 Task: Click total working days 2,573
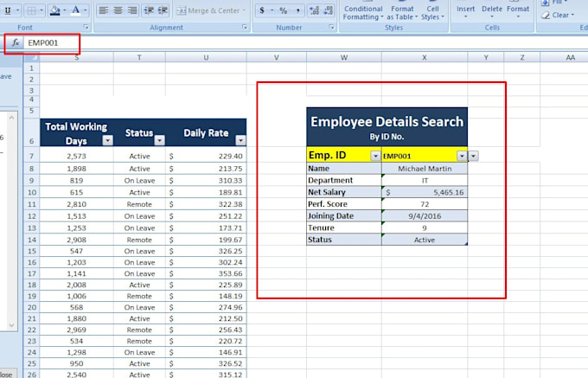(x=76, y=156)
